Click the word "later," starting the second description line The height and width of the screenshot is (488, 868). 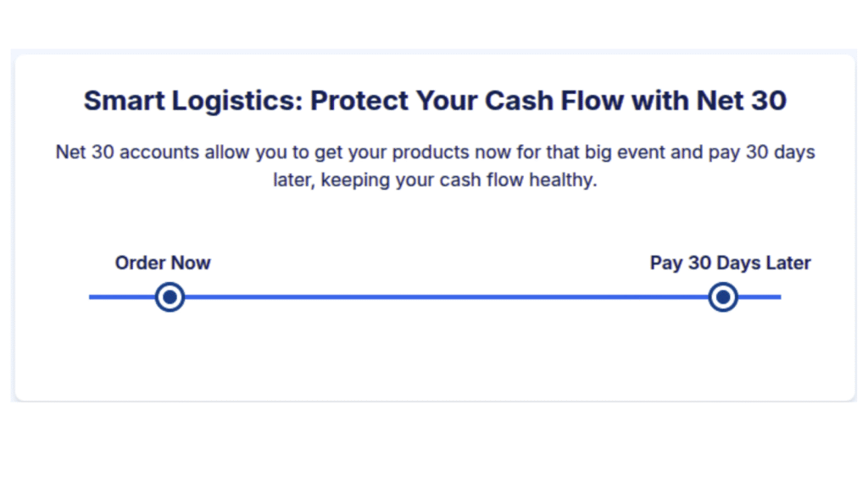[x=293, y=180]
